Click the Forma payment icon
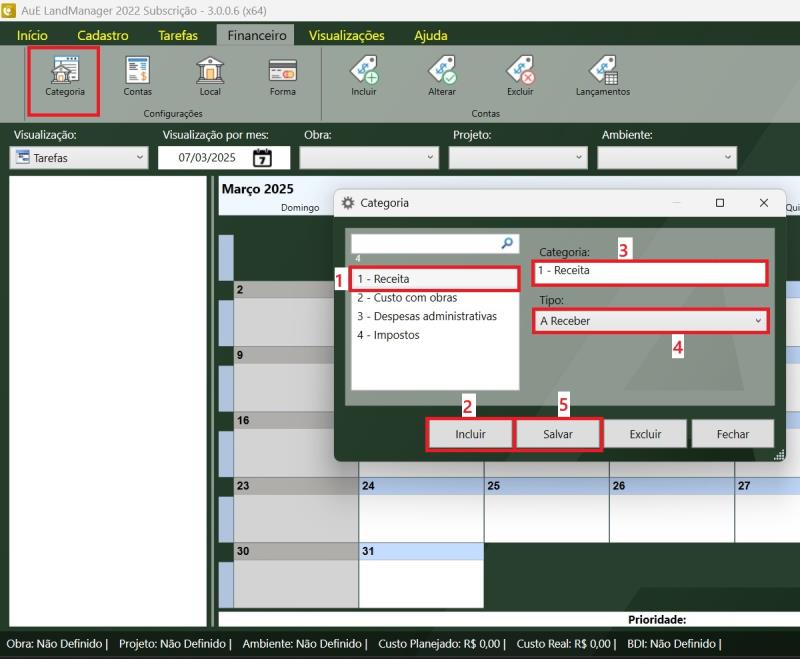The height and width of the screenshot is (659, 800). pyautogui.click(x=282, y=76)
